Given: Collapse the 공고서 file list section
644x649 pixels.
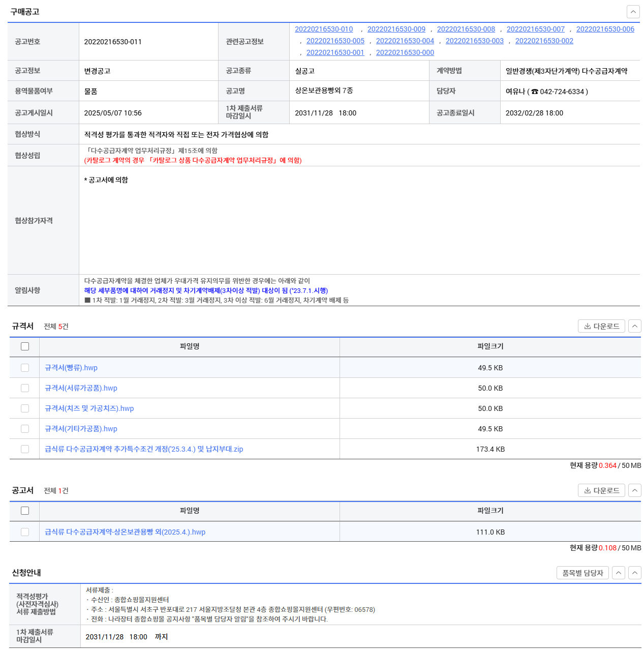Looking at the screenshot, I should click(634, 490).
